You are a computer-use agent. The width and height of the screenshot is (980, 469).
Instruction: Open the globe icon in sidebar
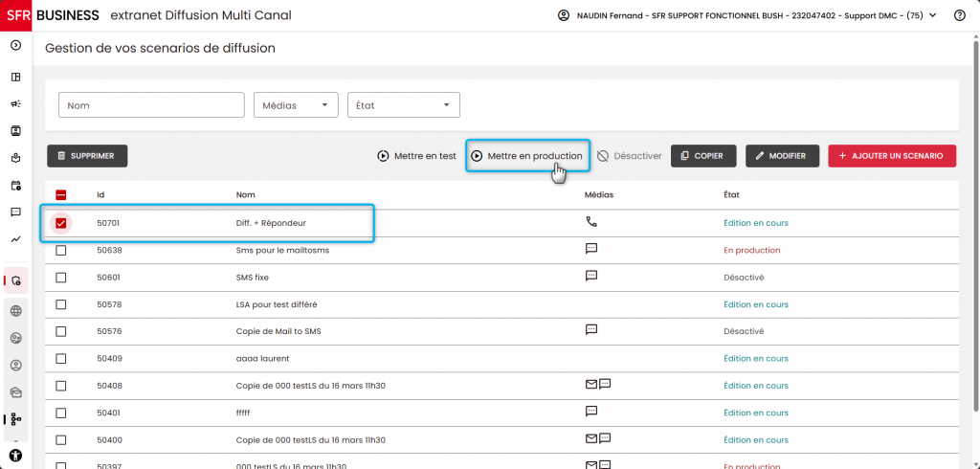[x=16, y=311]
